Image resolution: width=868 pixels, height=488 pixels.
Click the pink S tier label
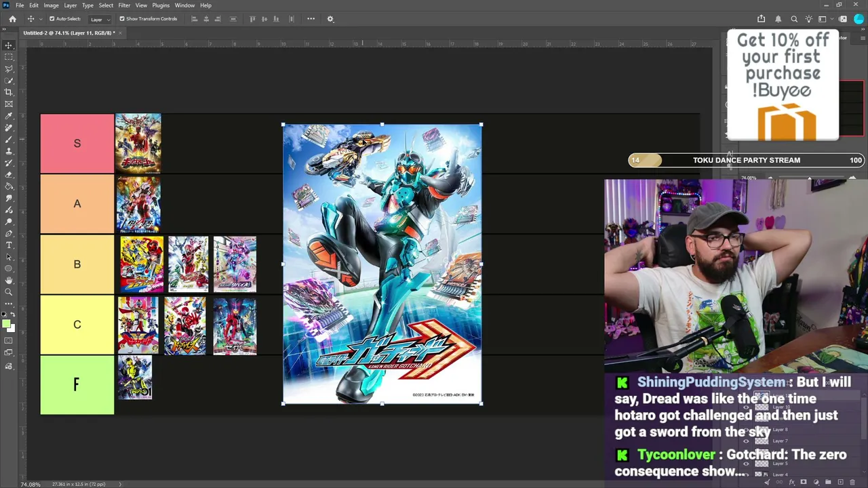point(77,144)
